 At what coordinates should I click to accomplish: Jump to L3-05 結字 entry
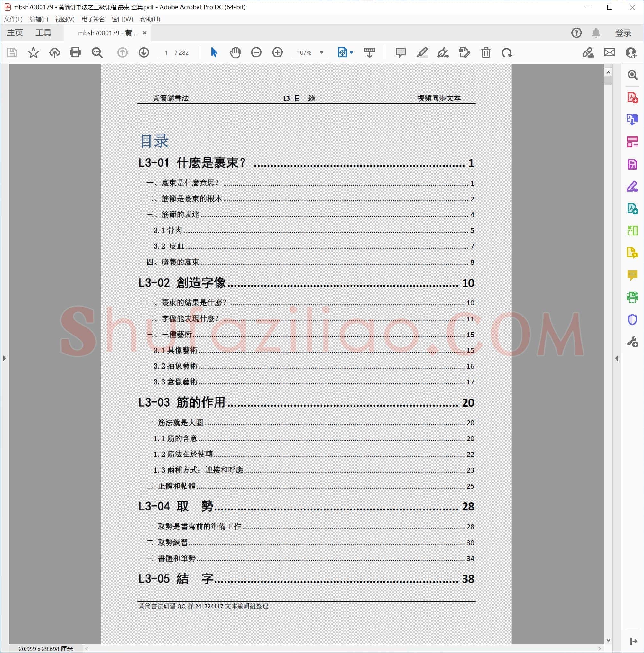306,579
